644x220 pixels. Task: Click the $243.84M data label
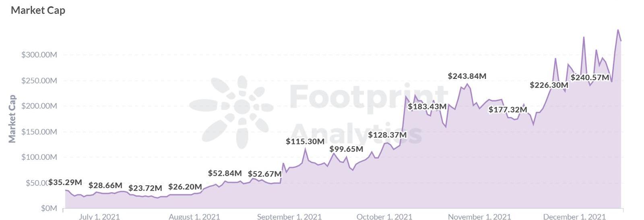click(x=467, y=76)
